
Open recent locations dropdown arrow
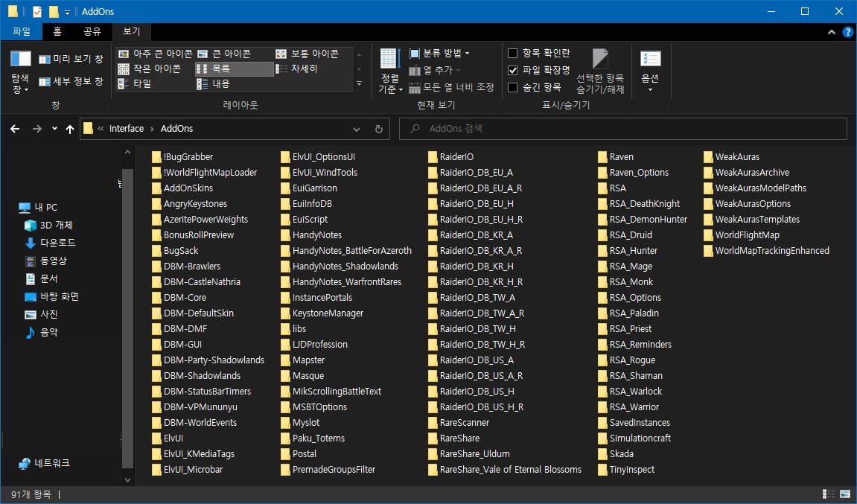tap(54, 129)
